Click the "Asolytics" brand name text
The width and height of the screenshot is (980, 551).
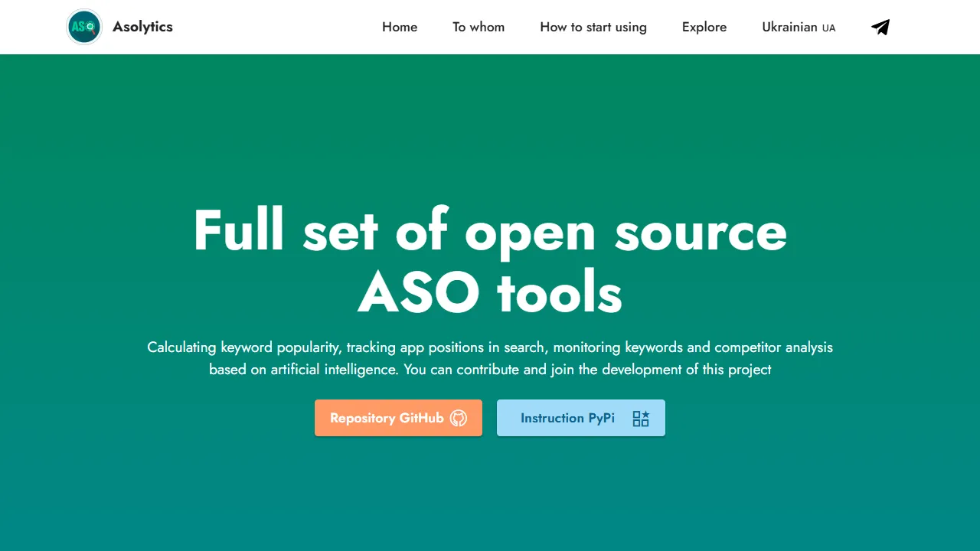coord(142,27)
